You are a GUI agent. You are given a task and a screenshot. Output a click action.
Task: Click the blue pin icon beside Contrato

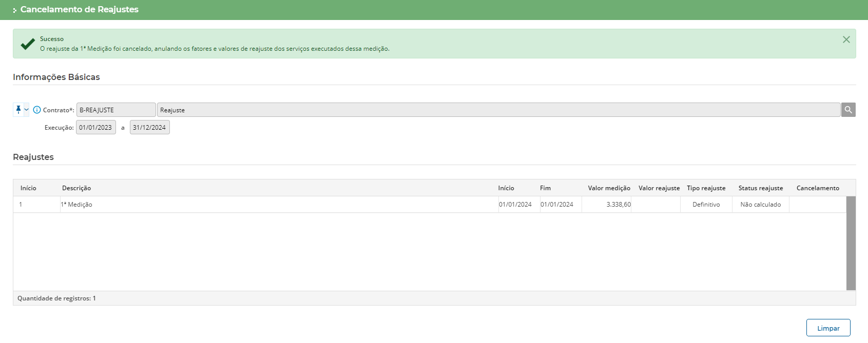[x=18, y=110]
